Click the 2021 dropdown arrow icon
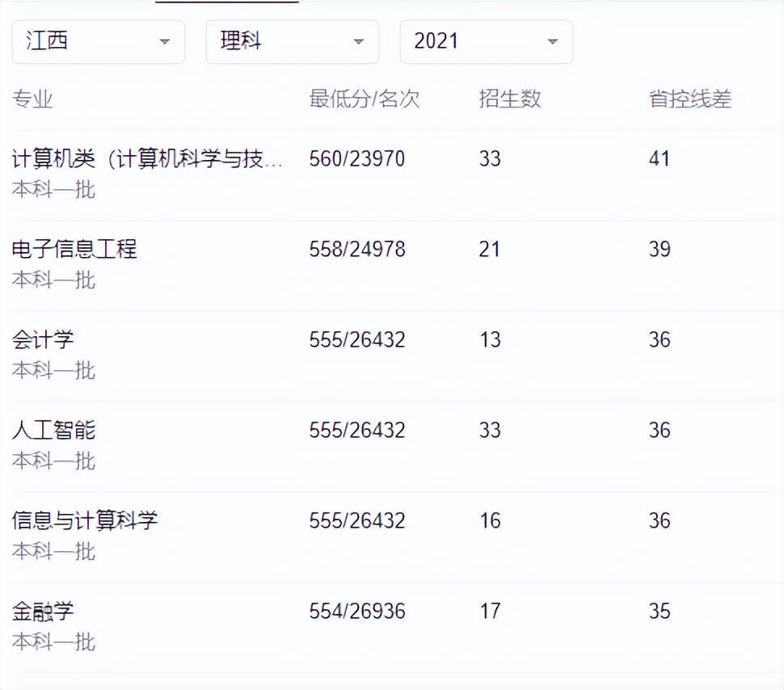 pyautogui.click(x=553, y=41)
